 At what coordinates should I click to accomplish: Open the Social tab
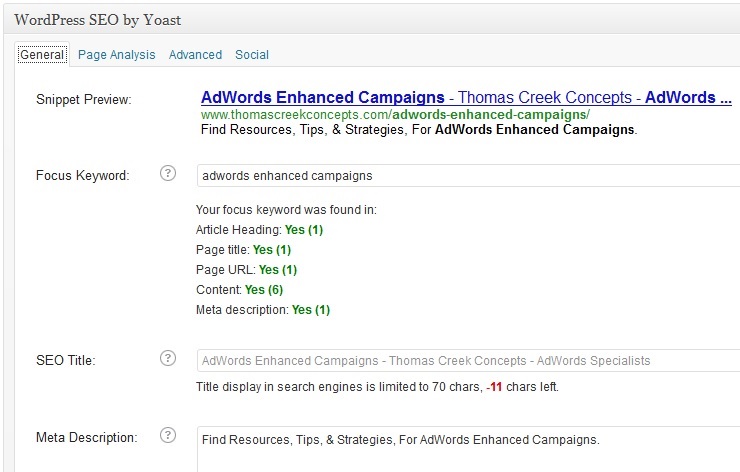click(252, 55)
